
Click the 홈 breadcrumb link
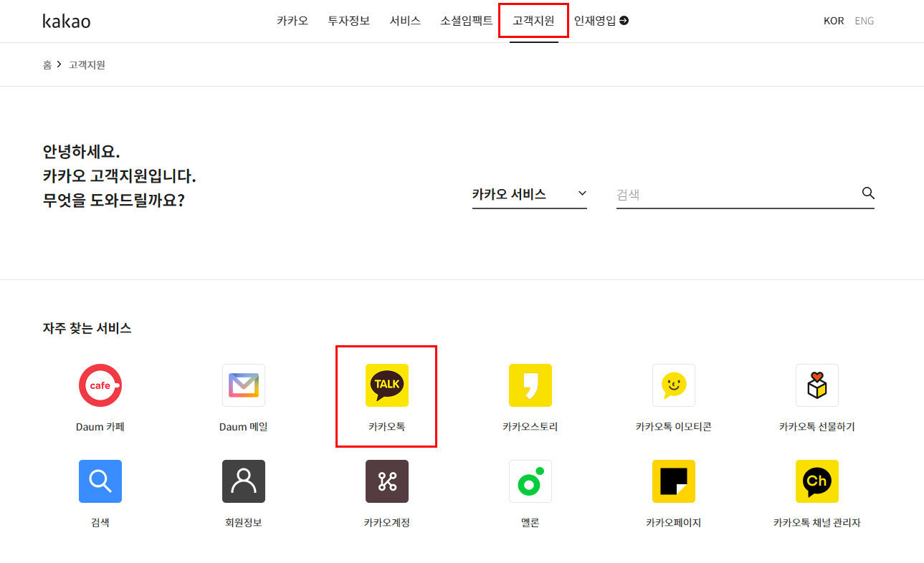pyautogui.click(x=47, y=64)
